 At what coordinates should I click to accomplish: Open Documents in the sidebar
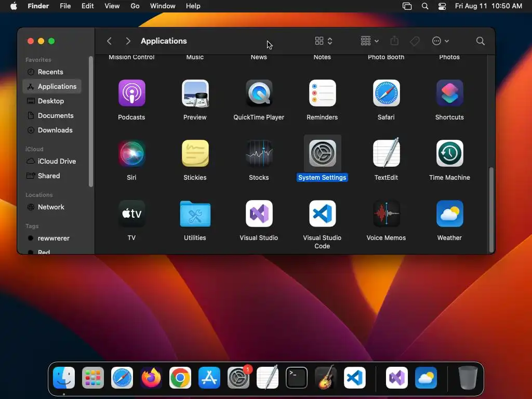[x=52, y=116]
